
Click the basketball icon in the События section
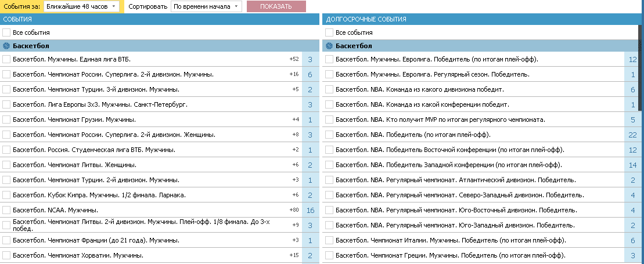(6, 46)
